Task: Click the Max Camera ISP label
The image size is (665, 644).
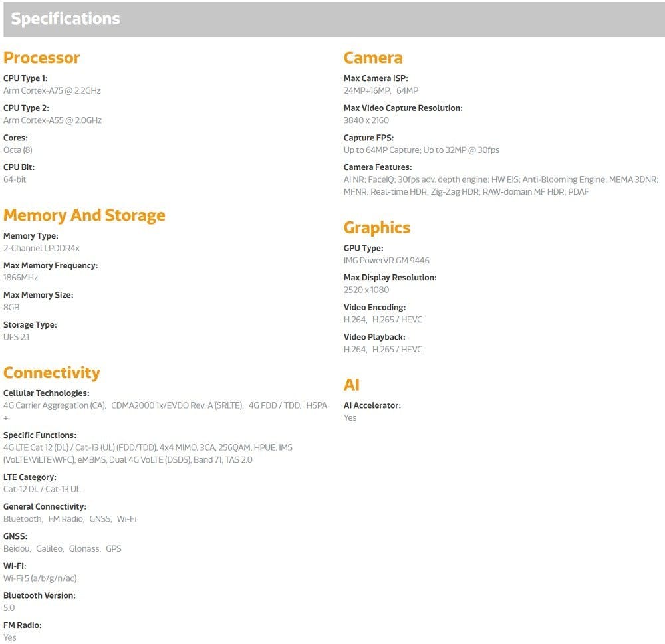Action: [376, 78]
